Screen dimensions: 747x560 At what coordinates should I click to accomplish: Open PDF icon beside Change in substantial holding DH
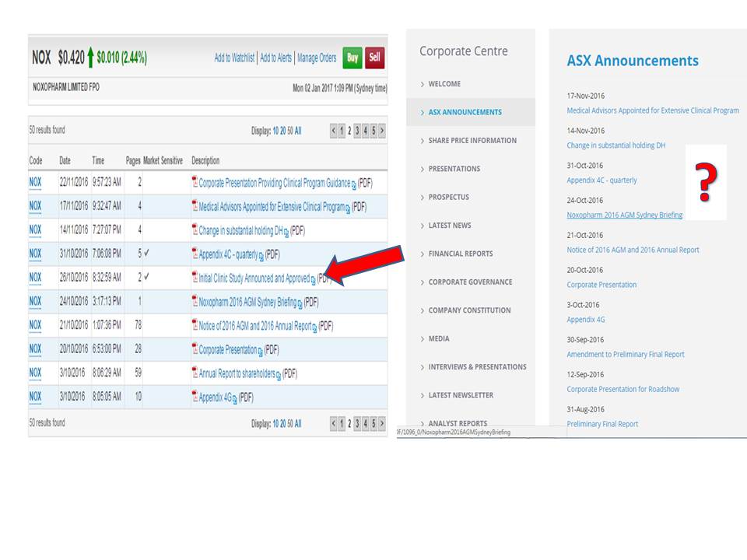point(195,229)
